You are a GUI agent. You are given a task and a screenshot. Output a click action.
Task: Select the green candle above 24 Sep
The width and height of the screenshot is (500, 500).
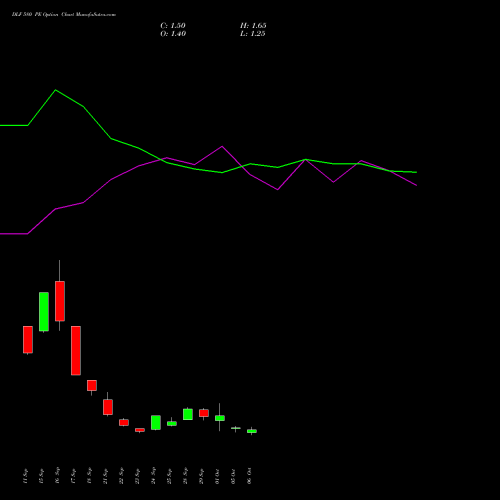(156, 422)
